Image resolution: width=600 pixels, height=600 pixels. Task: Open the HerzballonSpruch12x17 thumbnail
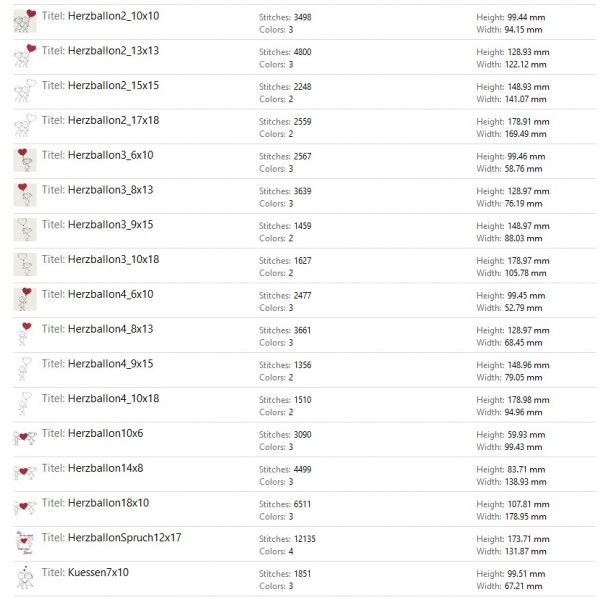[25, 543]
